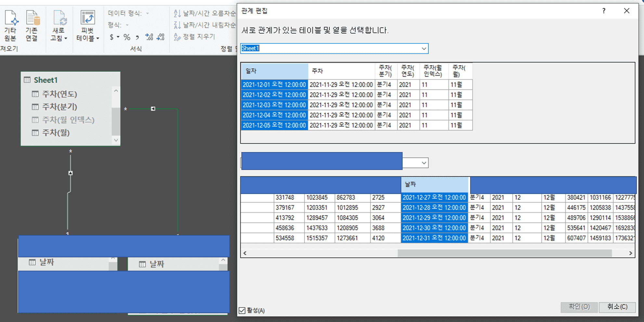Apply the thousands separator comma format

point(137,37)
